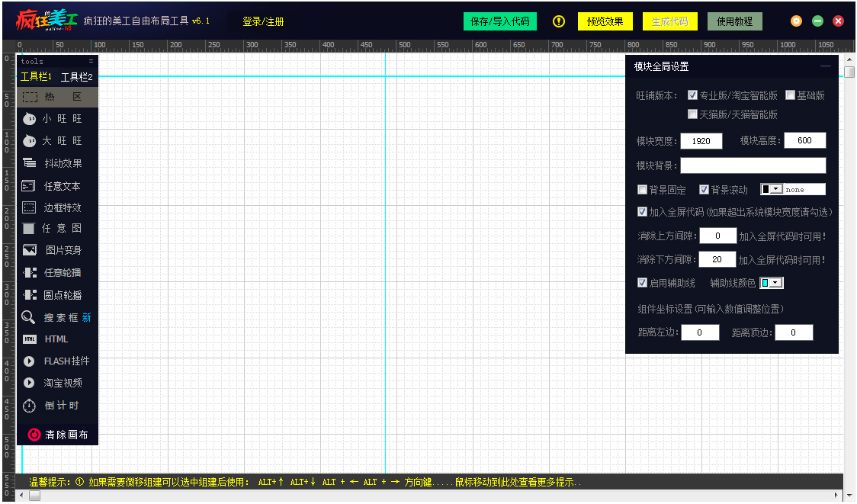Click the 疯狂美工 logo
Viewport: 857px width, 504px height.
pos(47,21)
